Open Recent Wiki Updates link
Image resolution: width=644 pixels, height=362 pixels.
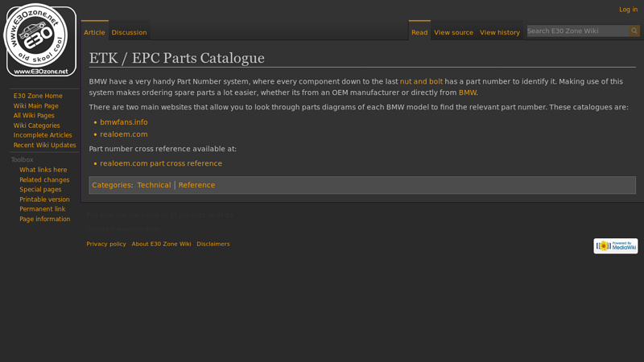pos(44,145)
